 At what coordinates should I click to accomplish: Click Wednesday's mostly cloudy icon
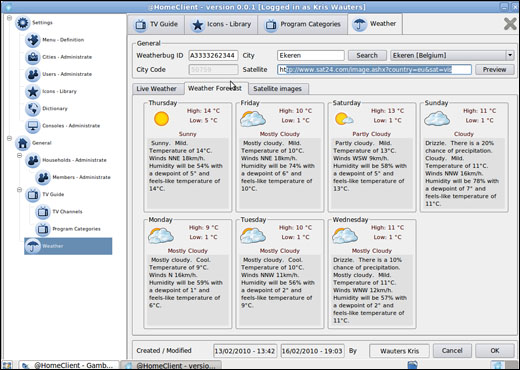click(345, 236)
